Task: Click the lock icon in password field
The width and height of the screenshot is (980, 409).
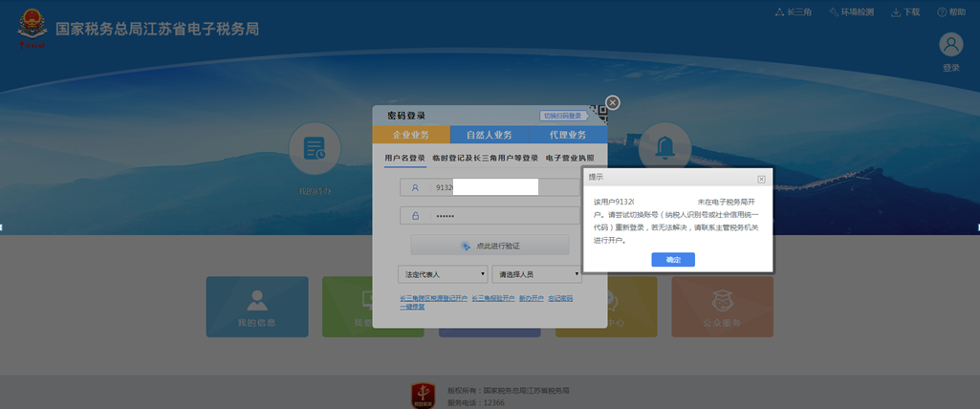Action: coord(415,215)
